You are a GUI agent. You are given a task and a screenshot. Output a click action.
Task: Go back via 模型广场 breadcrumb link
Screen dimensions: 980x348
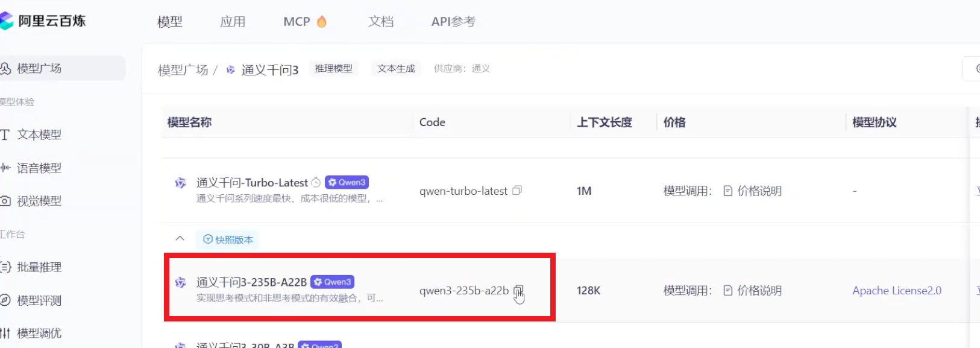pos(183,70)
